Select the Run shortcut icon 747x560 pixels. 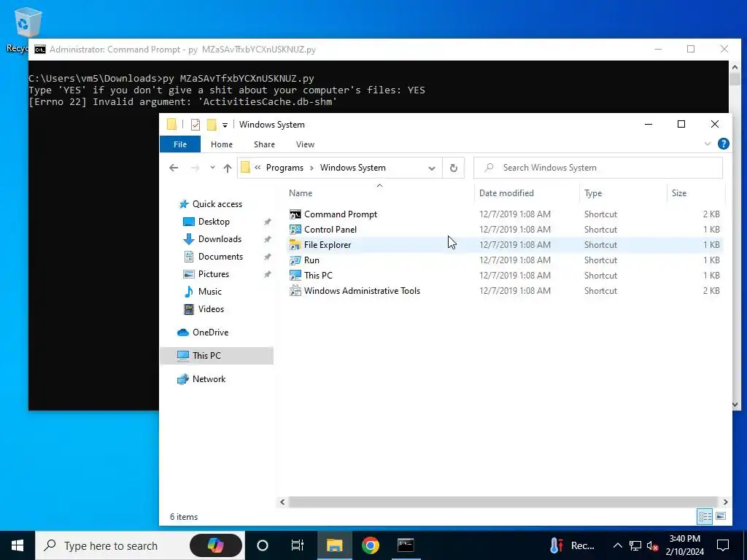tap(295, 260)
